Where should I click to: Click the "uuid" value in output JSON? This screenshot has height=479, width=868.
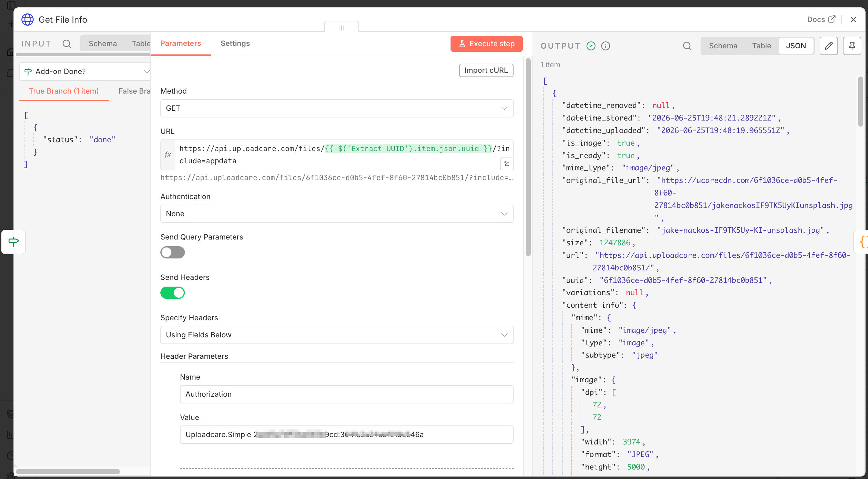pyautogui.click(x=683, y=280)
